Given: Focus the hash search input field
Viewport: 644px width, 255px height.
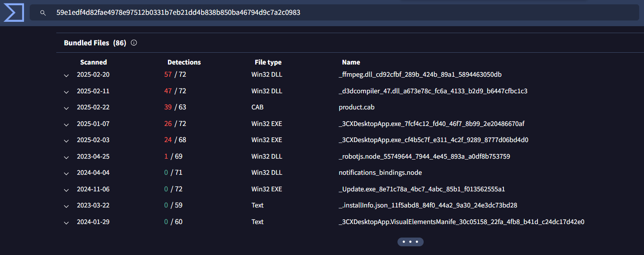Looking at the screenshot, I should pyautogui.click(x=334, y=13).
